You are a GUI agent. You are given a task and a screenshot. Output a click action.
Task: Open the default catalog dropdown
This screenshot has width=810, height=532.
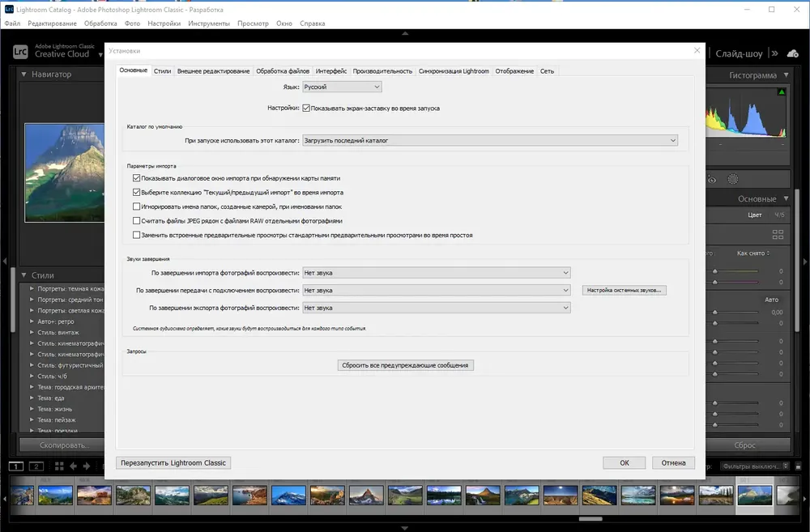click(489, 140)
